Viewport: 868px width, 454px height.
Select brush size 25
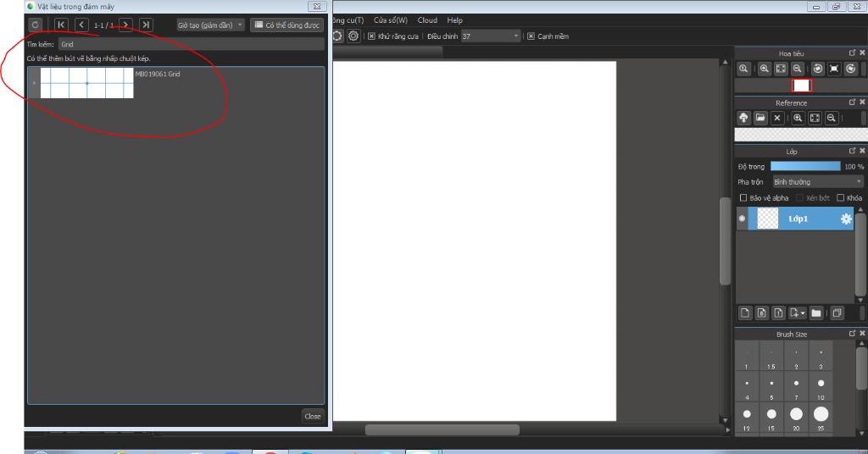click(x=821, y=418)
